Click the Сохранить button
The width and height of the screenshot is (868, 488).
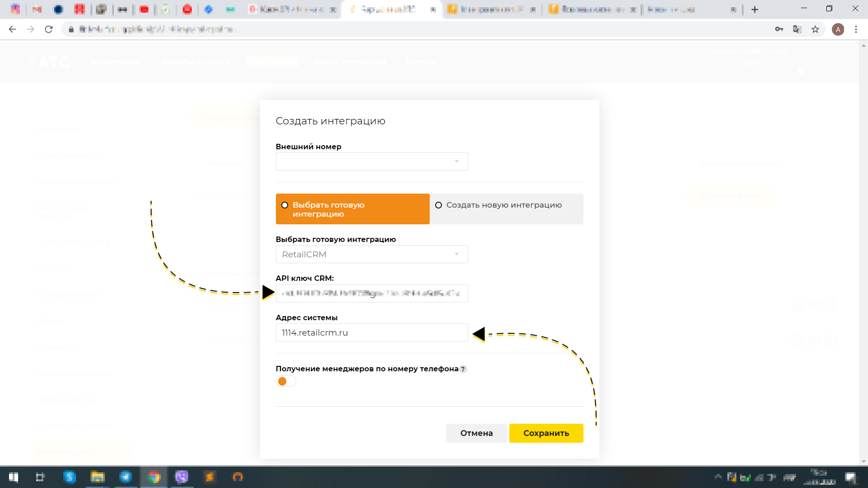point(546,433)
